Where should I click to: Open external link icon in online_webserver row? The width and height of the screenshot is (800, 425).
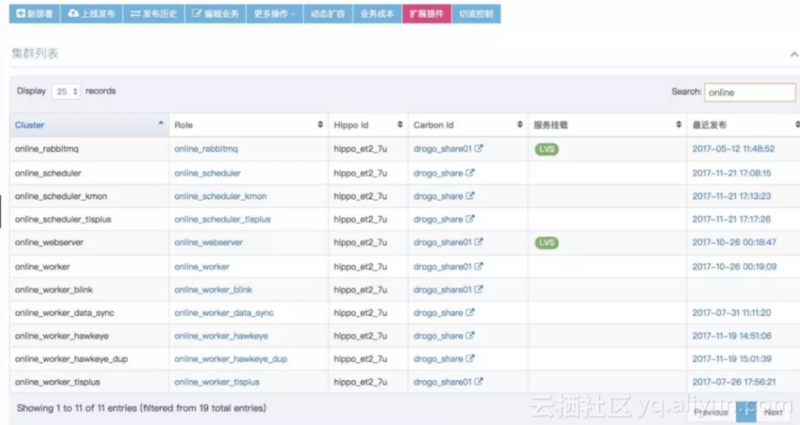pyautogui.click(x=479, y=242)
